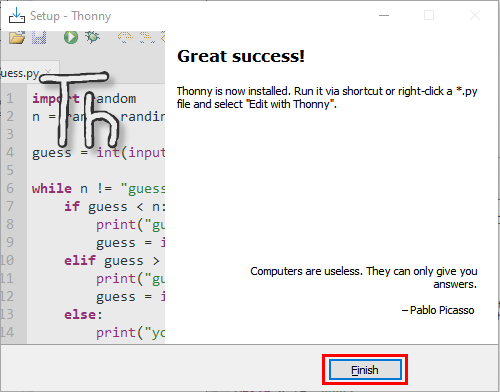The height and width of the screenshot is (392, 500).
Task: Click line number 6 in code gutter
Action: pos(10,188)
